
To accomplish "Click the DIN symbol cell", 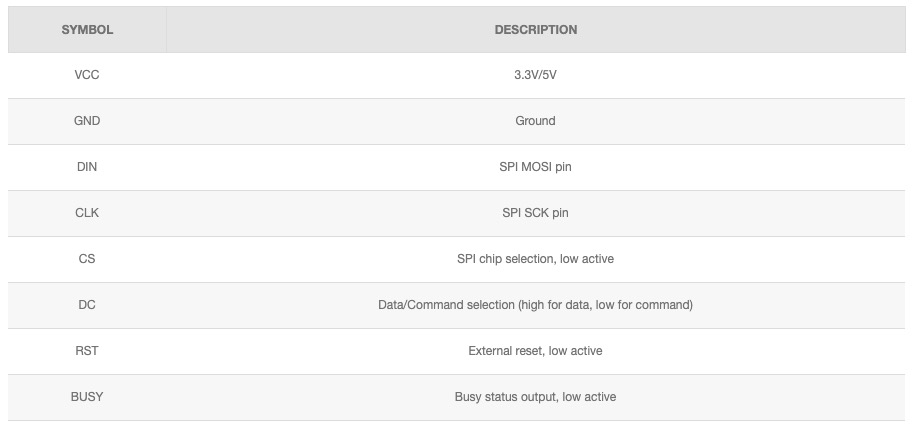I will click(x=87, y=167).
